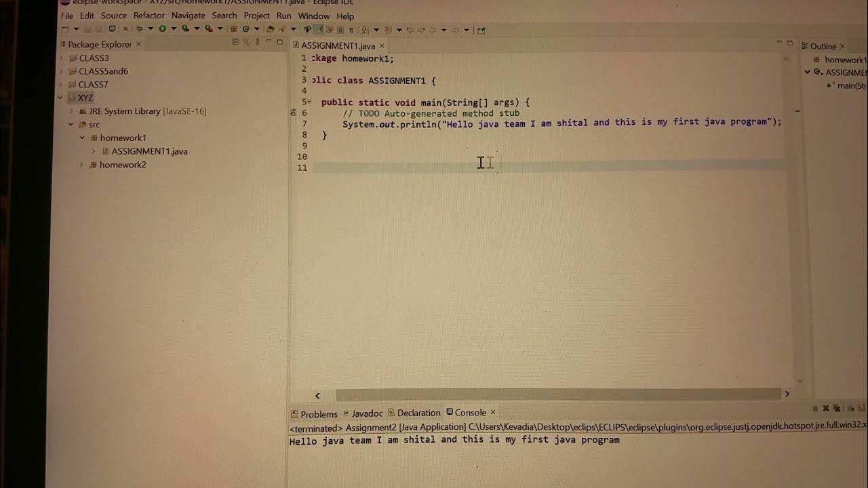Click the task marker on line 6

(x=294, y=113)
